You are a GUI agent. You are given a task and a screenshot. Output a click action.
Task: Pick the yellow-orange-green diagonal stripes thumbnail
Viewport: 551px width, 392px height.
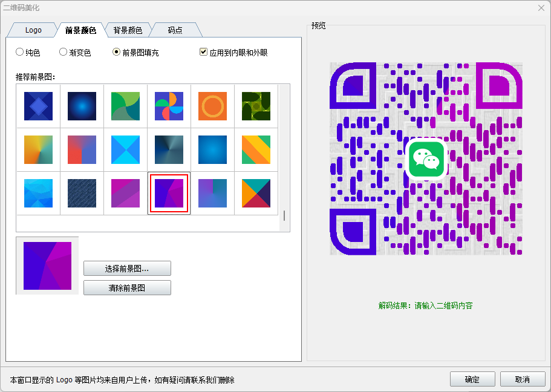tap(256, 150)
